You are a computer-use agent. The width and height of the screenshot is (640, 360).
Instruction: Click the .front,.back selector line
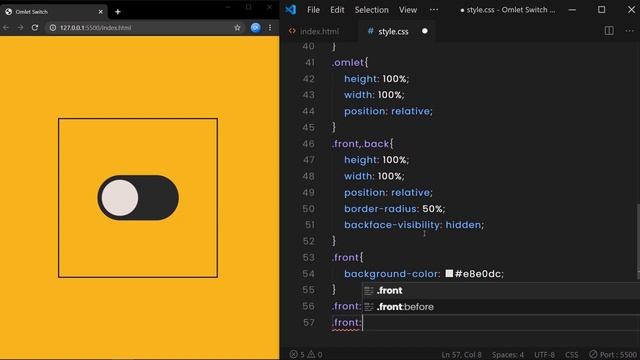tap(362, 144)
